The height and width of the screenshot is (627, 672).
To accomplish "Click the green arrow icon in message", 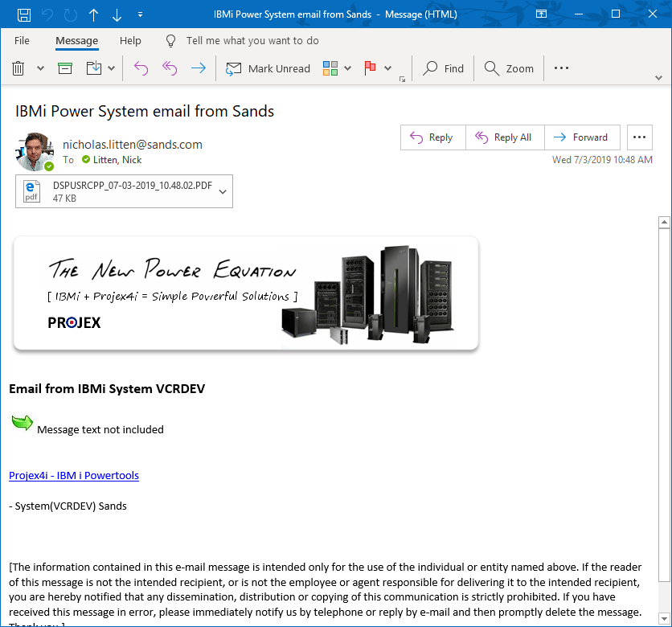I will click(23, 423).
